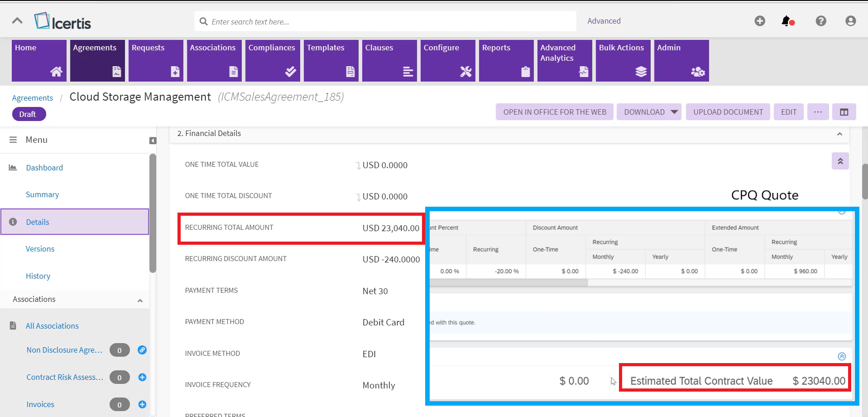Open the more options ellipsis button
This screenshot has width=868, height=417.
pyautogui.click(x=817, y=112)
